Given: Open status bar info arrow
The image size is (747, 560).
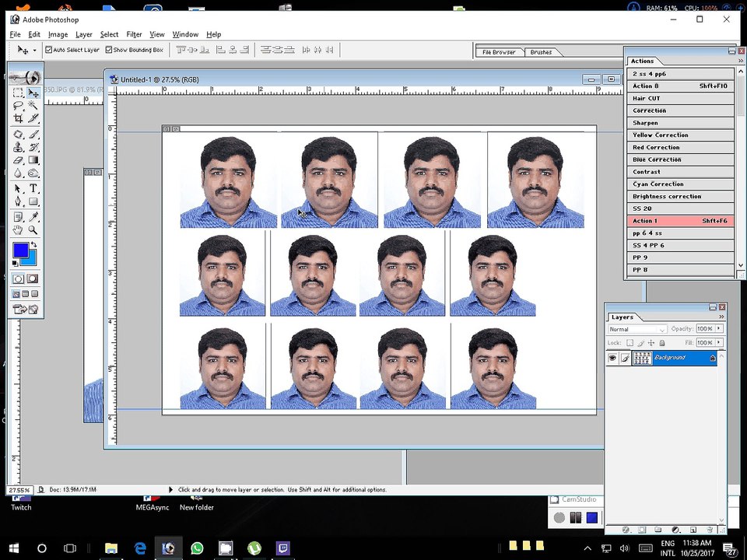Looking at the screenshot, I should pyautogui.click(x=170, y=489).
